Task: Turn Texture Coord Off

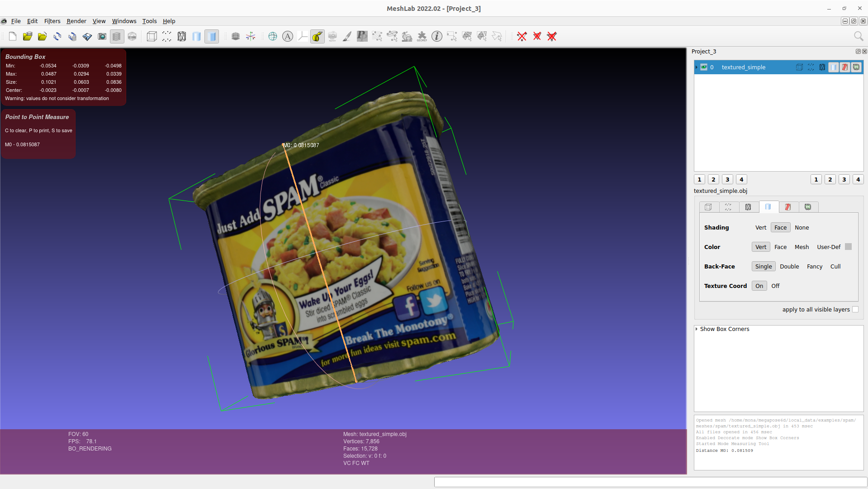Action: 775,286
